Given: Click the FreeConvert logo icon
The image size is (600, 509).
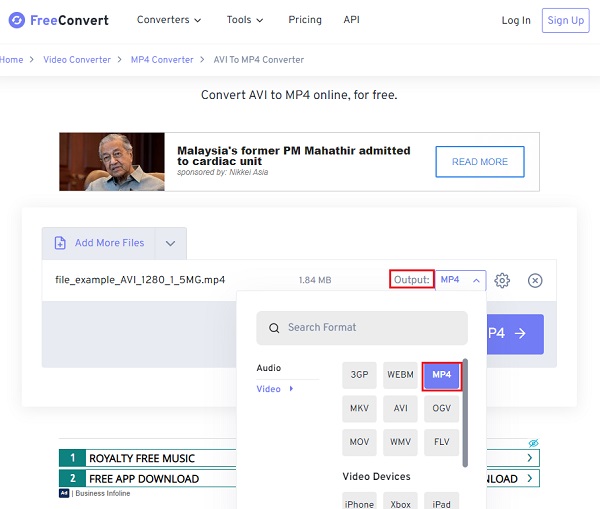Looking at the screenshot, I should click(17, 20).
